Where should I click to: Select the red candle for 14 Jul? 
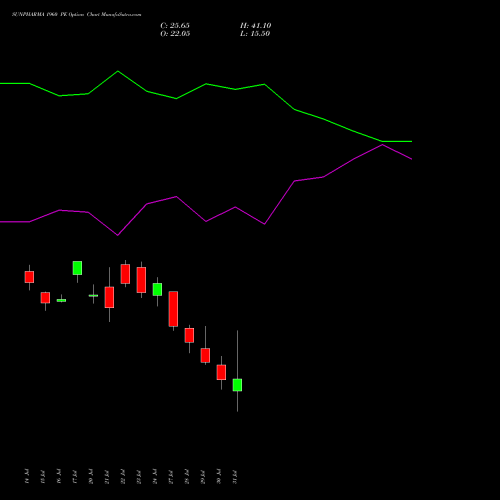pyautogui.click(x=29, y=277)
